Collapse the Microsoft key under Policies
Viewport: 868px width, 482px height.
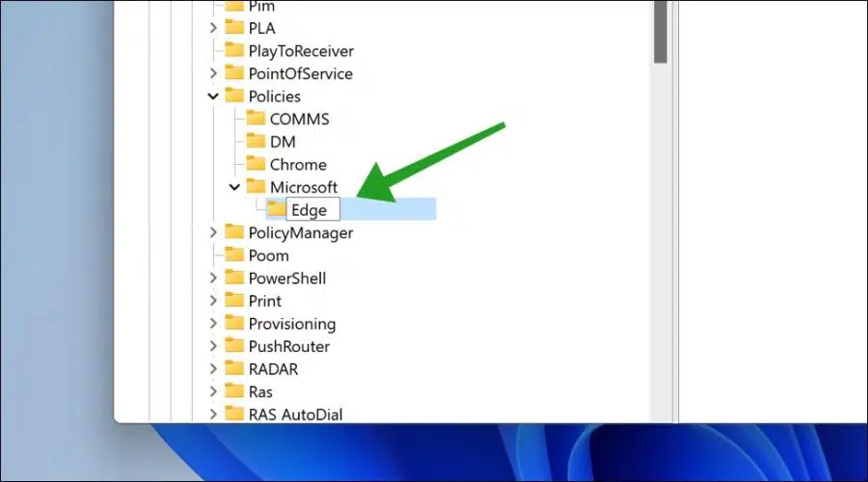point(234,187)
